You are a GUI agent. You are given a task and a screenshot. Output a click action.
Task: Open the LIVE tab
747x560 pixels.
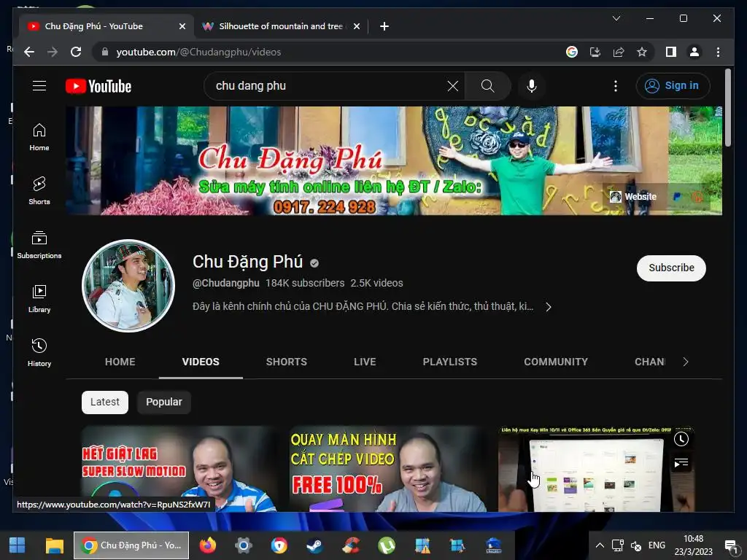(365, 362)
